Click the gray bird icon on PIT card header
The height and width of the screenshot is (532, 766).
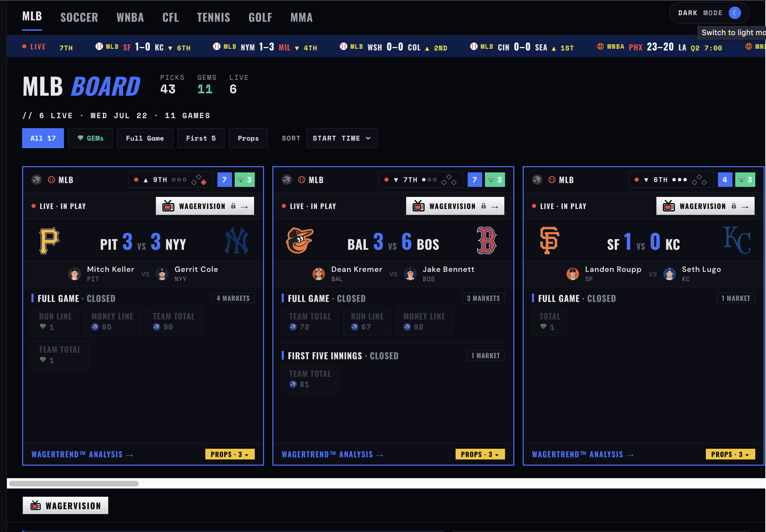[37, 180]
